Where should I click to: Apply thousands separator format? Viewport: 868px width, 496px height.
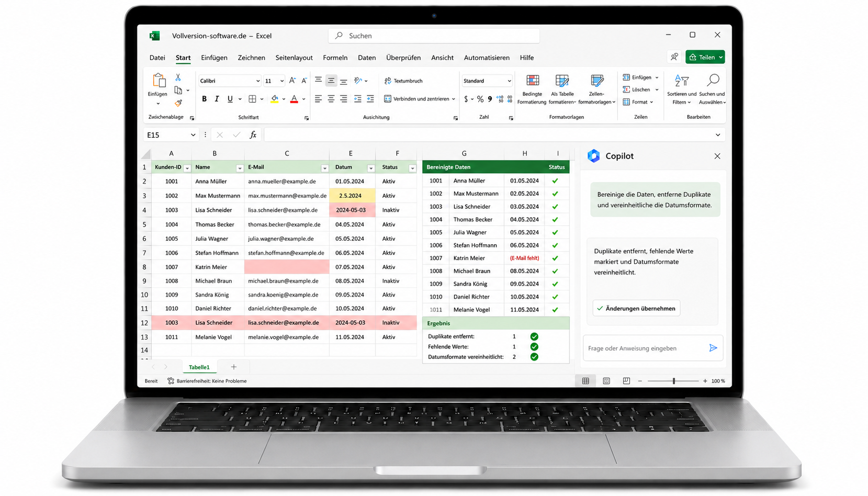(x=490, y=99)
